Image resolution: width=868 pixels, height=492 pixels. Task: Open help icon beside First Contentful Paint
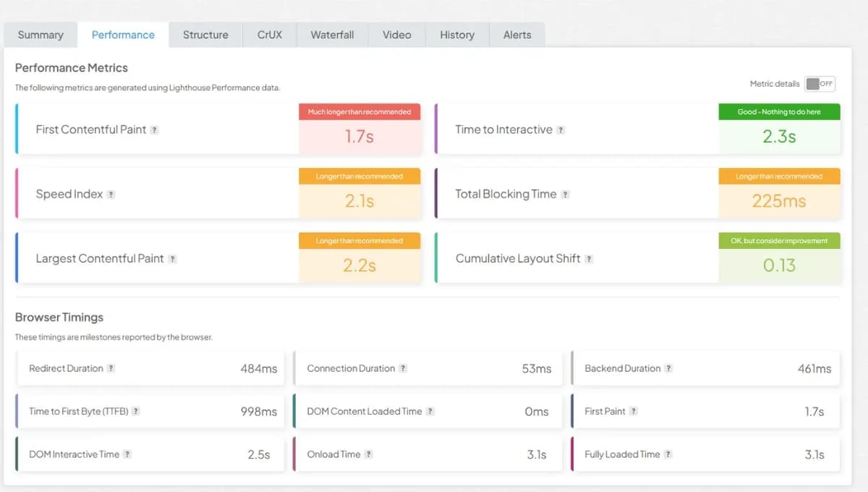(155, 130)
